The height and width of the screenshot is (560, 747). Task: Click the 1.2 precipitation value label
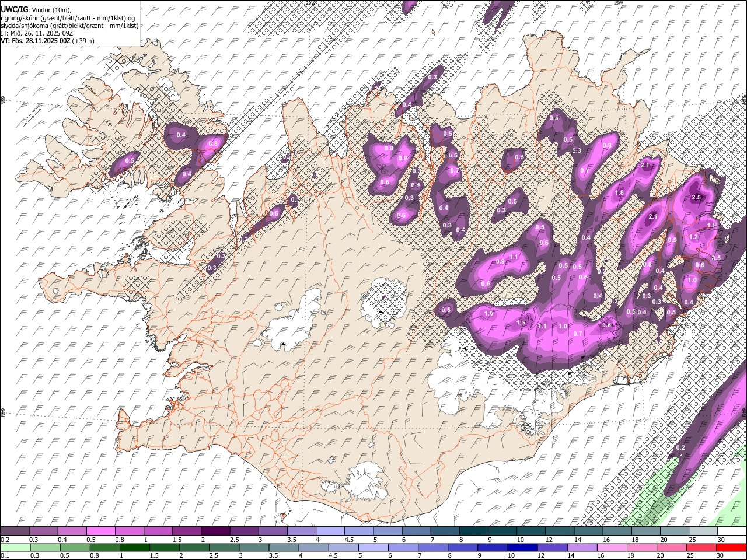[x=693, y=237]
